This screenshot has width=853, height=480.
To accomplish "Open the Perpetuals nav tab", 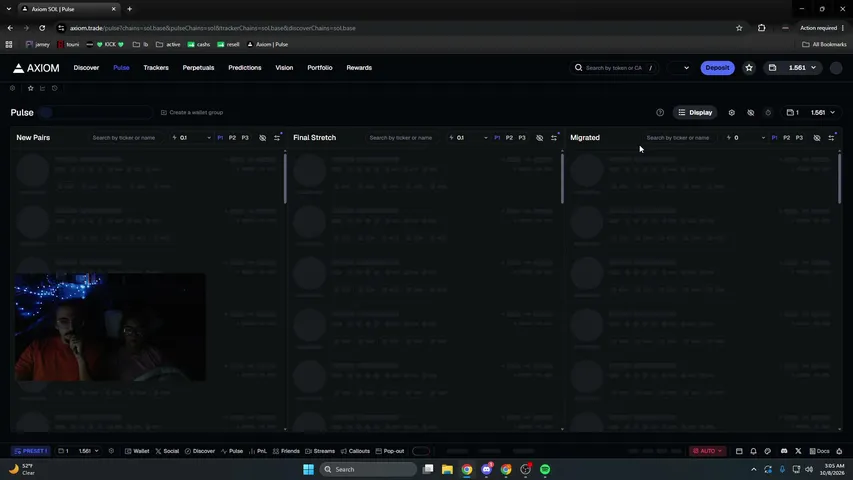I will coord(198,68).
